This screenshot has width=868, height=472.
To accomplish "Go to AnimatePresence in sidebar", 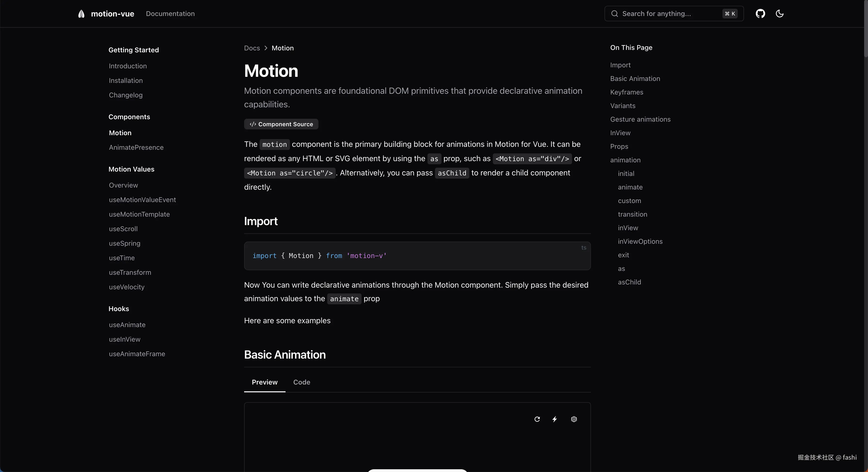I will [136, 147].
